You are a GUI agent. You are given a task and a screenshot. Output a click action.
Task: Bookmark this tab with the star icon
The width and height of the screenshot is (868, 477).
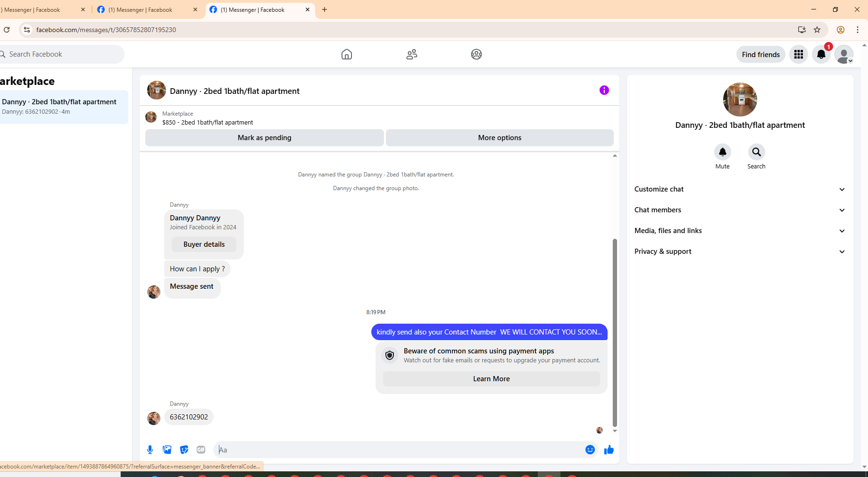pos(817,30)
